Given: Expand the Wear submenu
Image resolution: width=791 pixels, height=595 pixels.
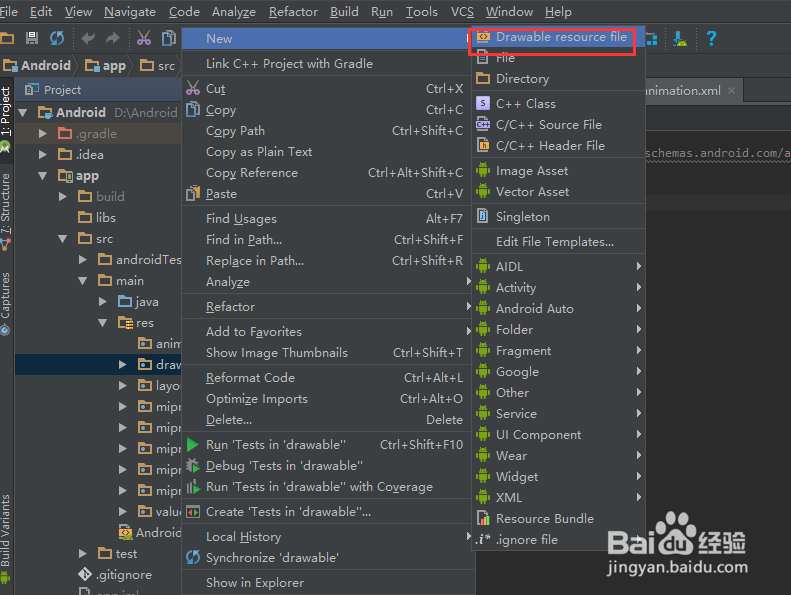Looking at the screenshot, I should click(x=558, y=456).
